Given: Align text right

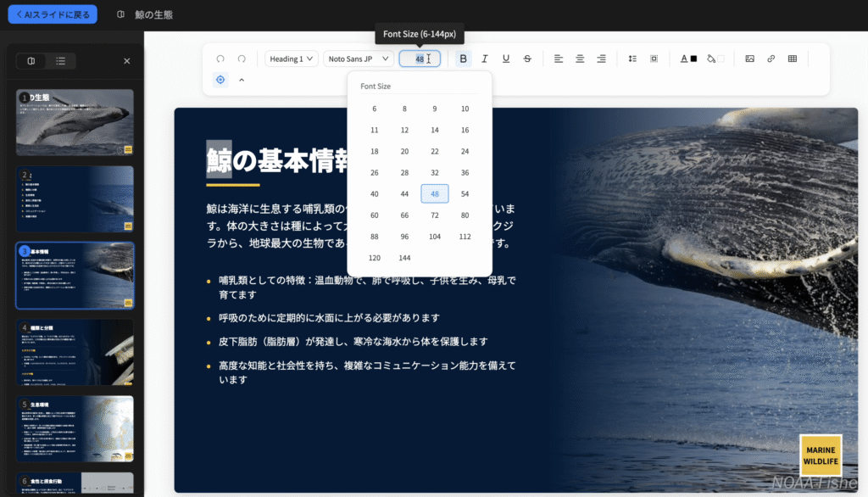Looking at the screenshot, I should tap(601, 59).
